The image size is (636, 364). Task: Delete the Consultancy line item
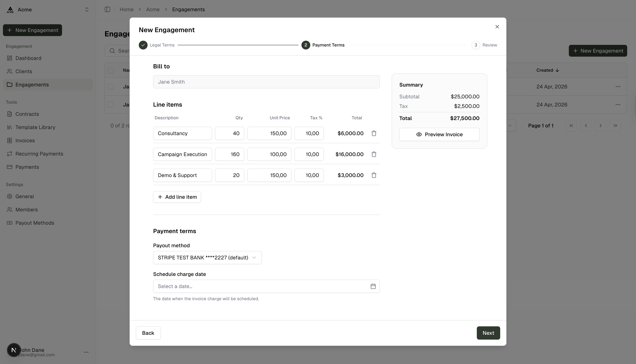click(x=374, y=133)
